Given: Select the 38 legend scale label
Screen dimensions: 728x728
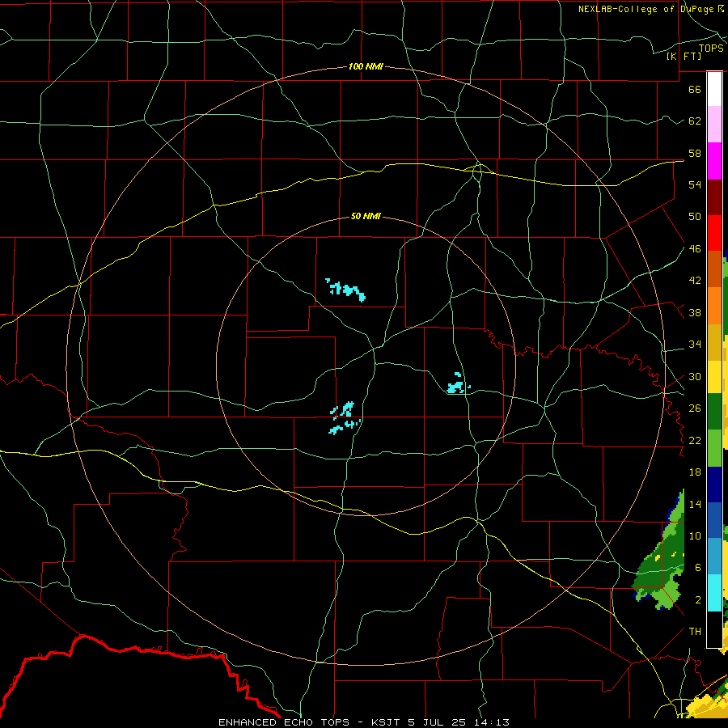Looking at the screenshot, I should (695, 313).
